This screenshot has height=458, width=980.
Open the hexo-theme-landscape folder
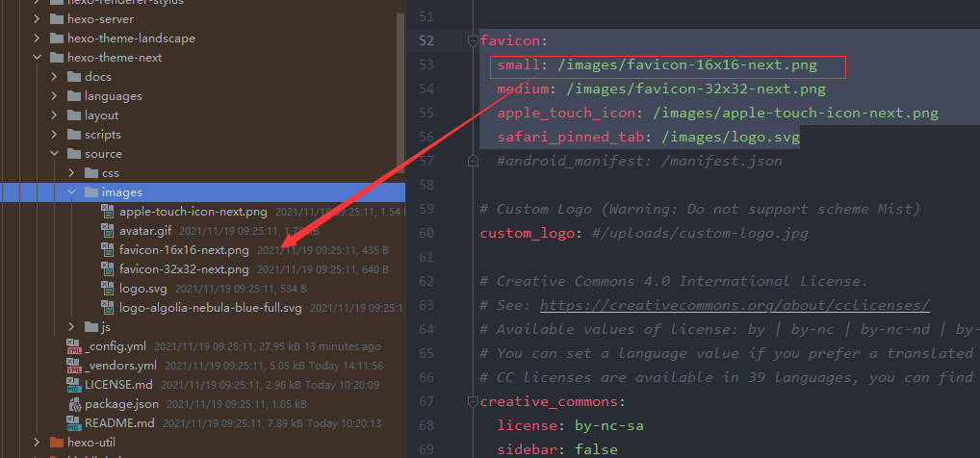point(130,38)
